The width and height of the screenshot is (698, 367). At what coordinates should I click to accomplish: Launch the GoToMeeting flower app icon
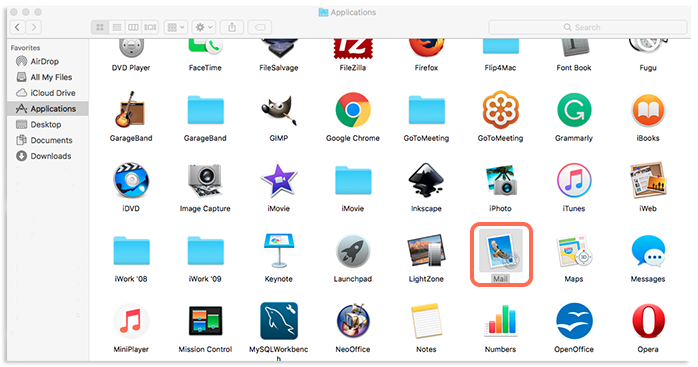pyautogui.click(x=500, y=110)
